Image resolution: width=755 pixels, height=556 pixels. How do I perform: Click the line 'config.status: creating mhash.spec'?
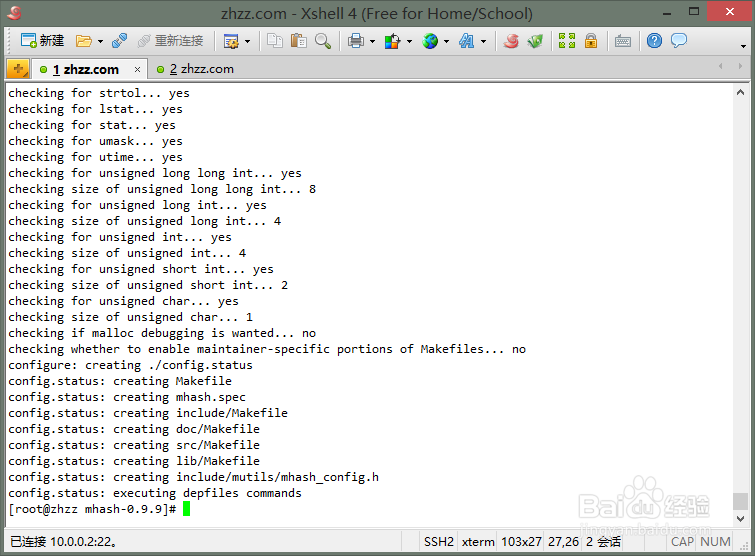(x=127, y=397)
